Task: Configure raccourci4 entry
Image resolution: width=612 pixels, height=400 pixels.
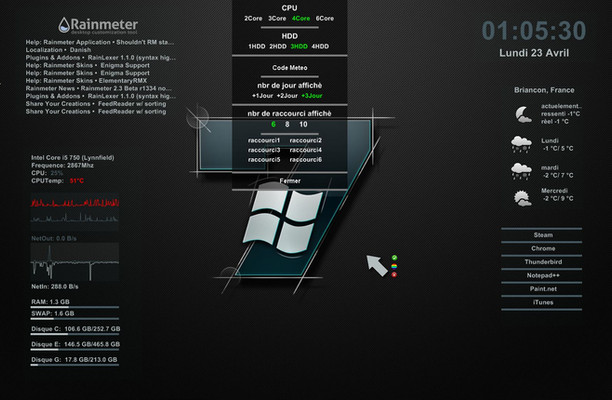Action: coord(306,150)
